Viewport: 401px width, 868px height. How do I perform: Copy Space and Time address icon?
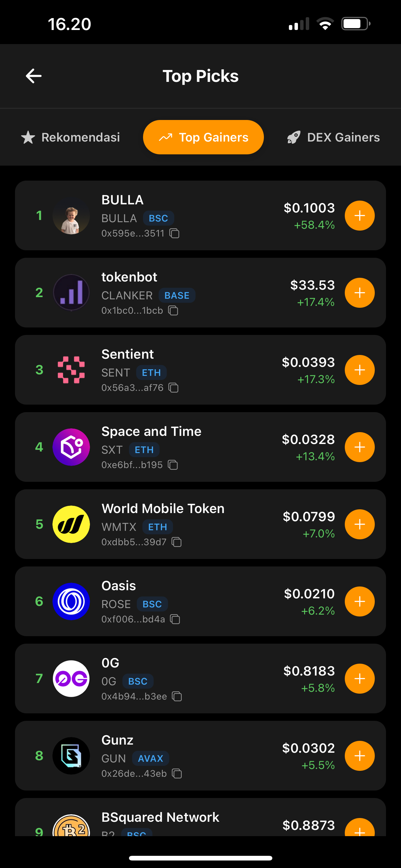coord(173,465)
